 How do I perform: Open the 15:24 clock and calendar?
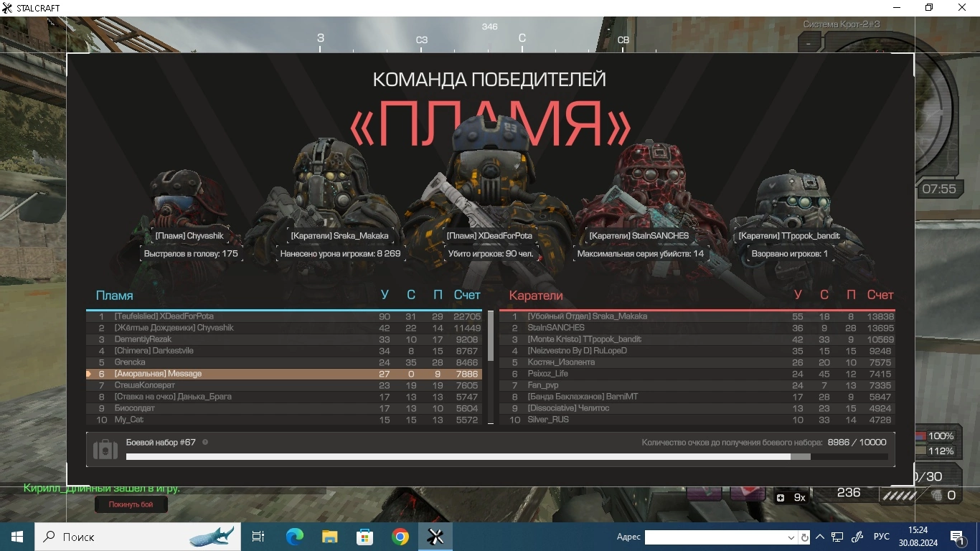(x=918, y=537)
